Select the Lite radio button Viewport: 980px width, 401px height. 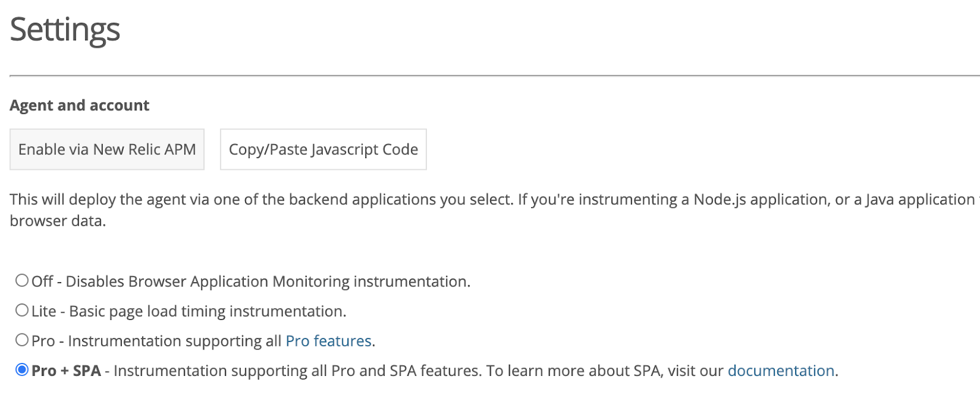(x=22, y=311)
